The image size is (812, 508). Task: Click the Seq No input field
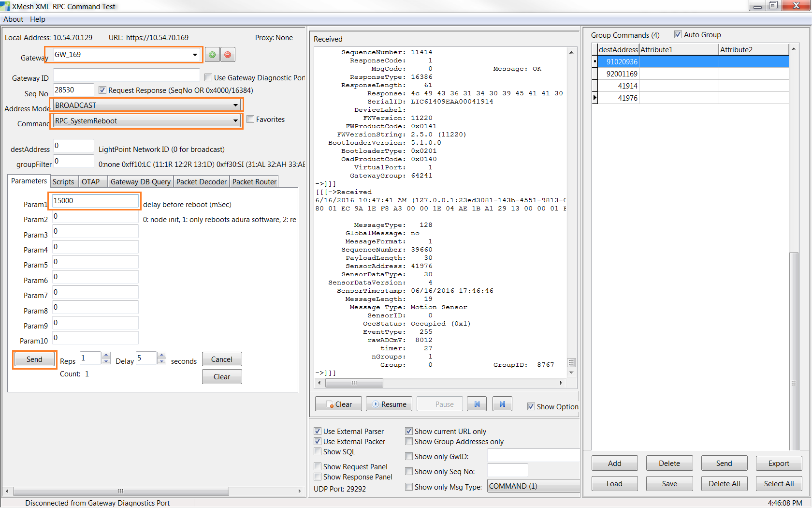coord(73,90)
